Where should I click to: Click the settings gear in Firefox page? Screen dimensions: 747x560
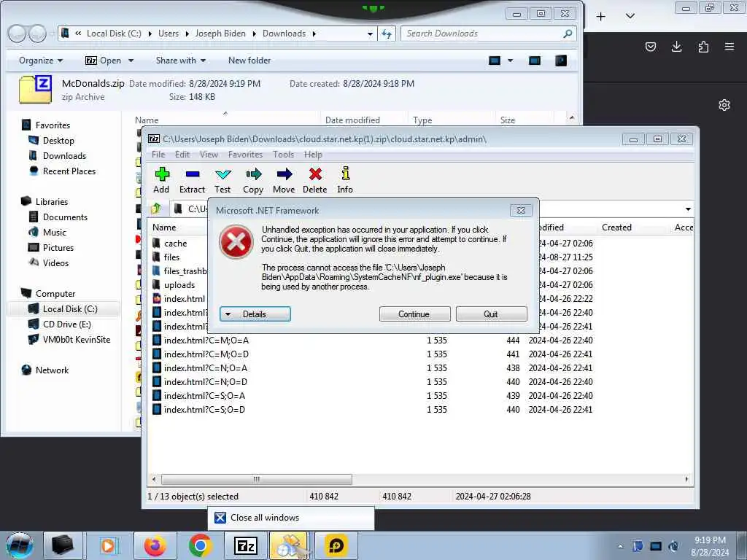pyautogui.click(x=724, y=105)
